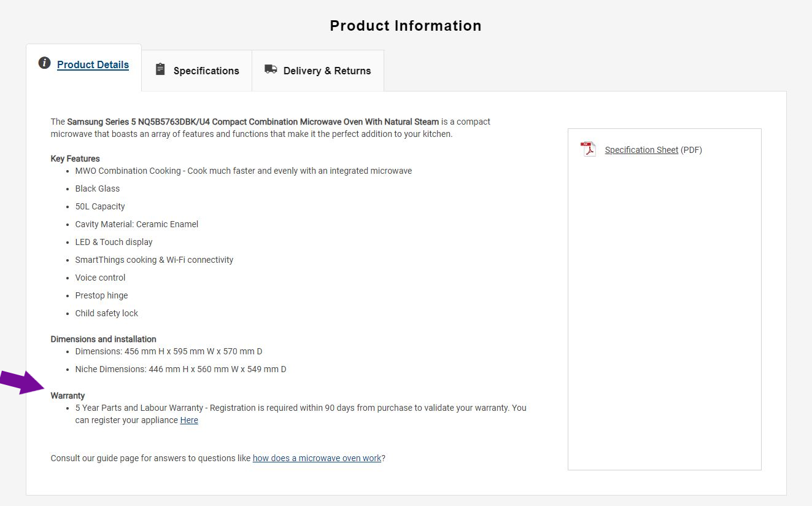Click the 'Niche Dimensions' line
Screen dimensions: 812x506
(x=181, y=369)
